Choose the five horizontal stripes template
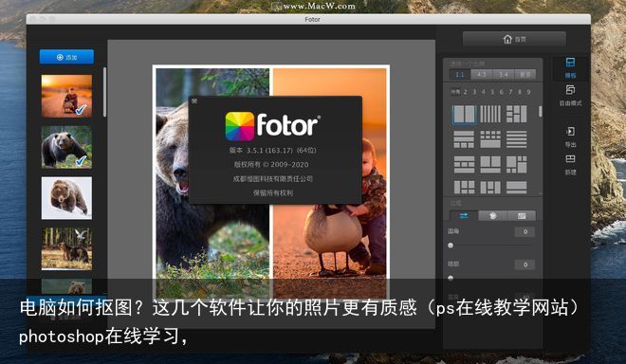This screenshot has width=626, height=364. (x=517, y=139)
